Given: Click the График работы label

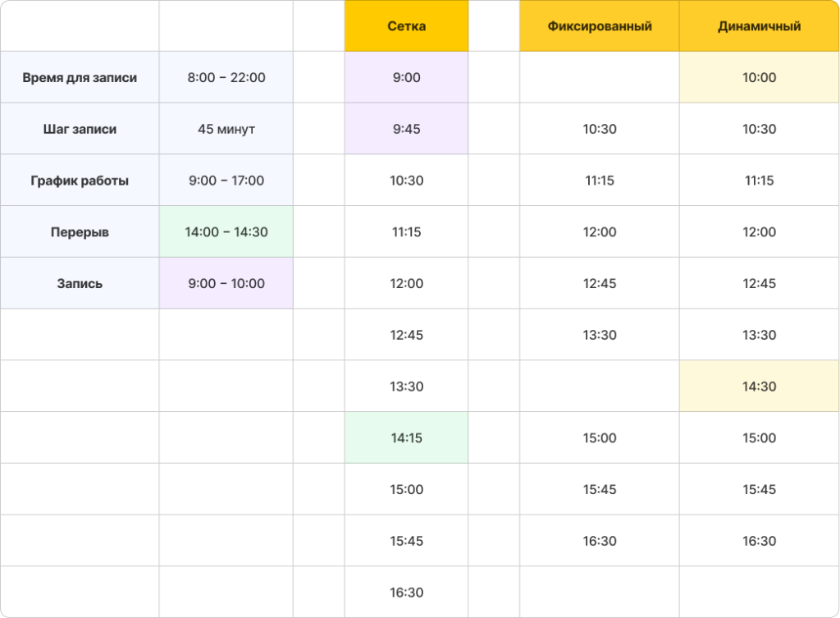Looking at the screenshot, I should [x=80, y=181].
